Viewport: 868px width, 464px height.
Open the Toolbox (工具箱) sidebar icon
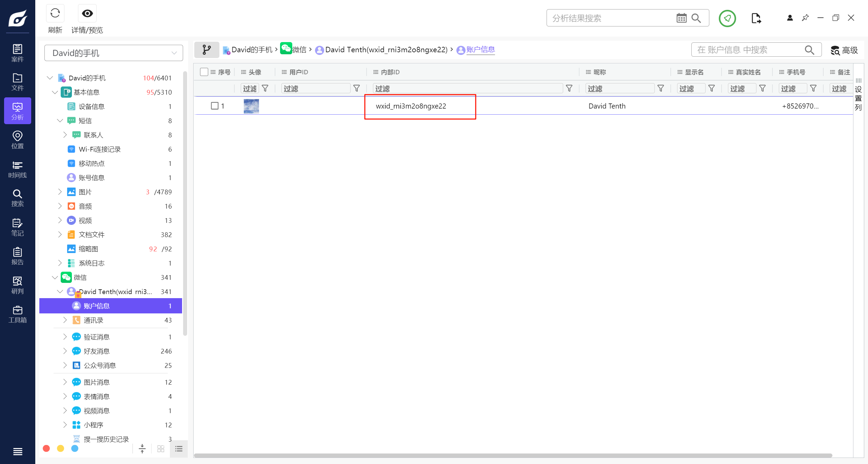click(x=17, y=314)
